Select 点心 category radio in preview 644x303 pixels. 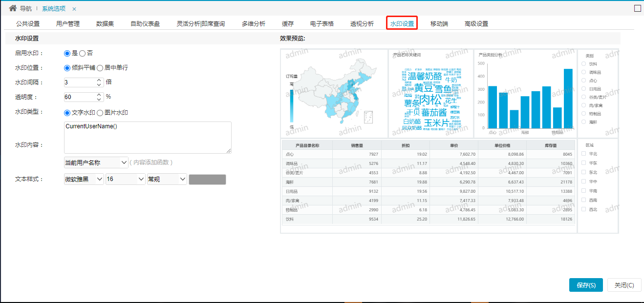pos(583,81)
